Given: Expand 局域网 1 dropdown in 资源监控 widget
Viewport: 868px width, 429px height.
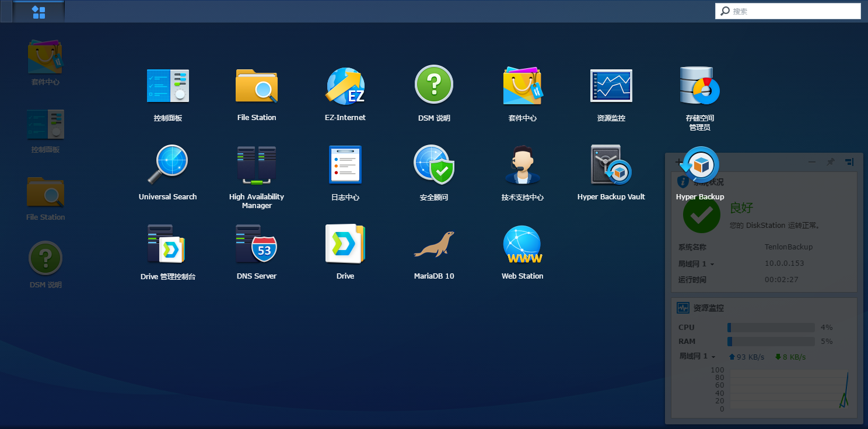Looking at the screenshot, I should [x=697, y=356].
